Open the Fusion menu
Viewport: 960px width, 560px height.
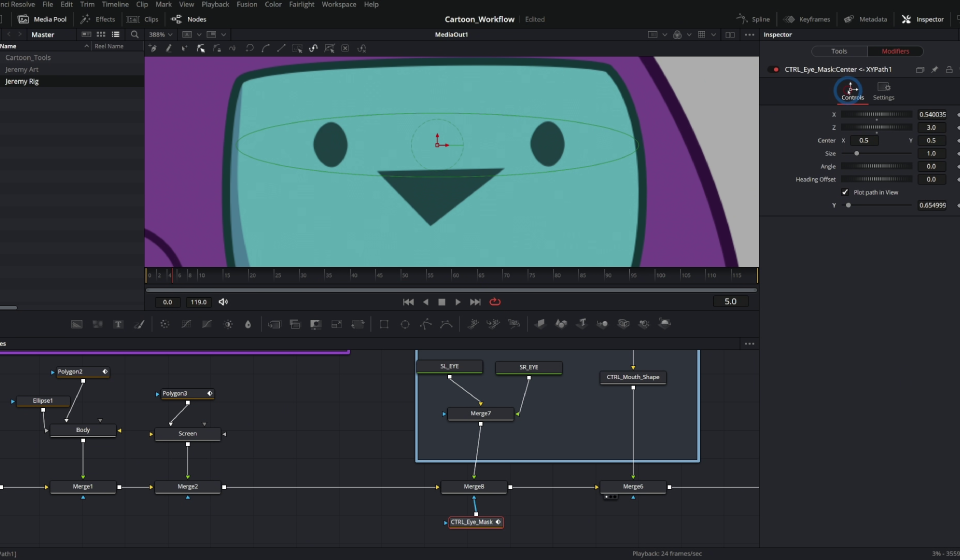[246, 5]
